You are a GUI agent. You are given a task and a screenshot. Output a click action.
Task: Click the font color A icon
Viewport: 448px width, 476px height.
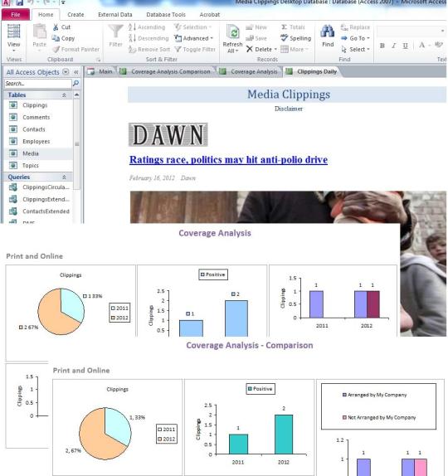click(x=422, y=46)
